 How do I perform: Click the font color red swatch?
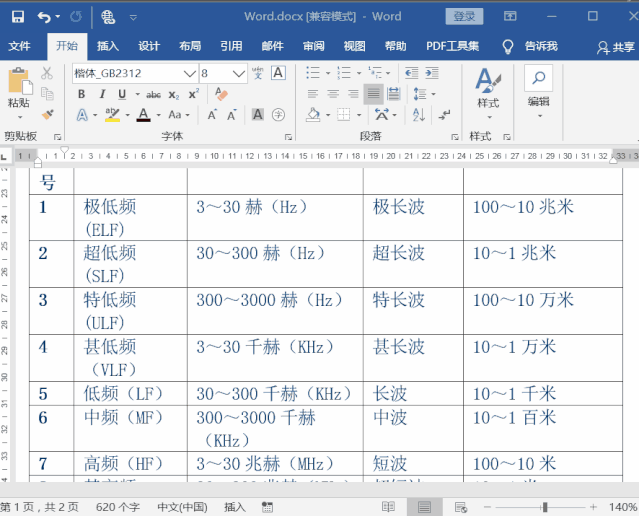click(x=143, y=115)
